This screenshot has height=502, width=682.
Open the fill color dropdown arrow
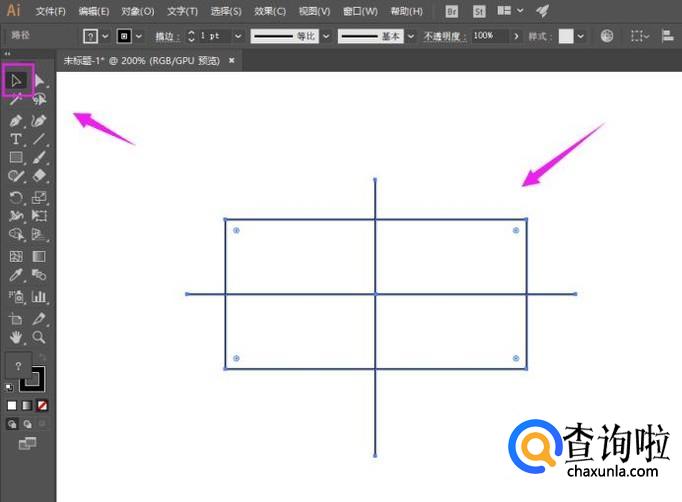tap(105, 36)
